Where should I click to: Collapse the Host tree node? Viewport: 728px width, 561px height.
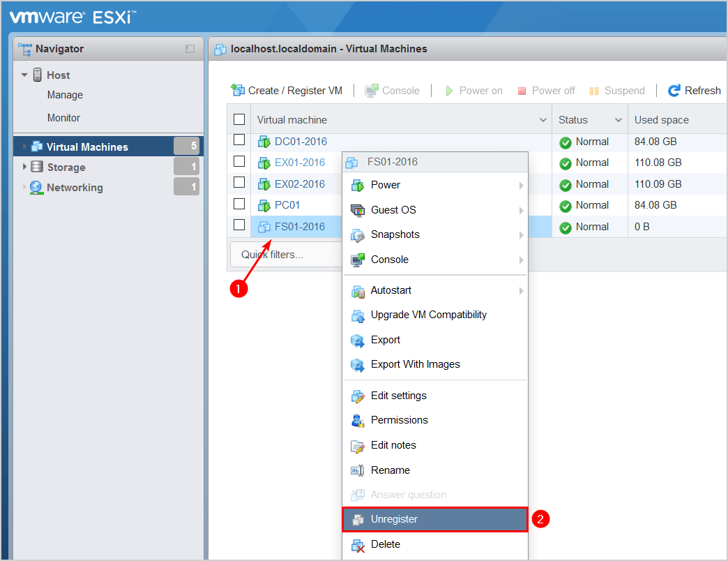24,75
